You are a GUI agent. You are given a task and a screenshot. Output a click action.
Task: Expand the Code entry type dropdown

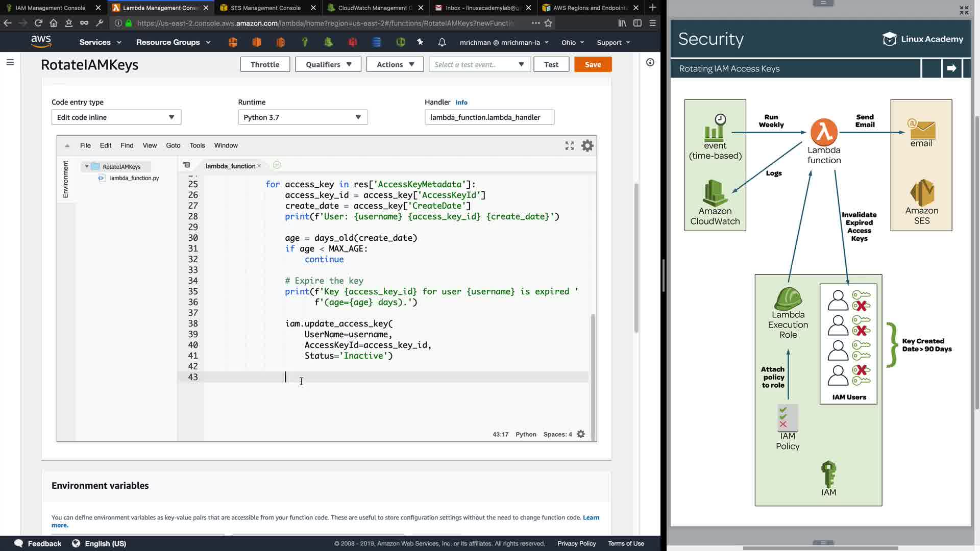click(116, 117)
